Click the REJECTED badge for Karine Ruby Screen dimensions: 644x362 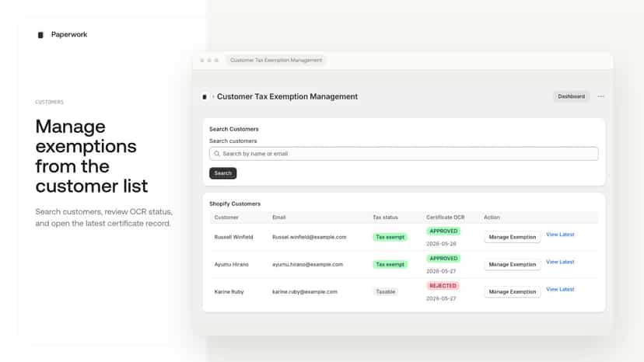point(443,286)
